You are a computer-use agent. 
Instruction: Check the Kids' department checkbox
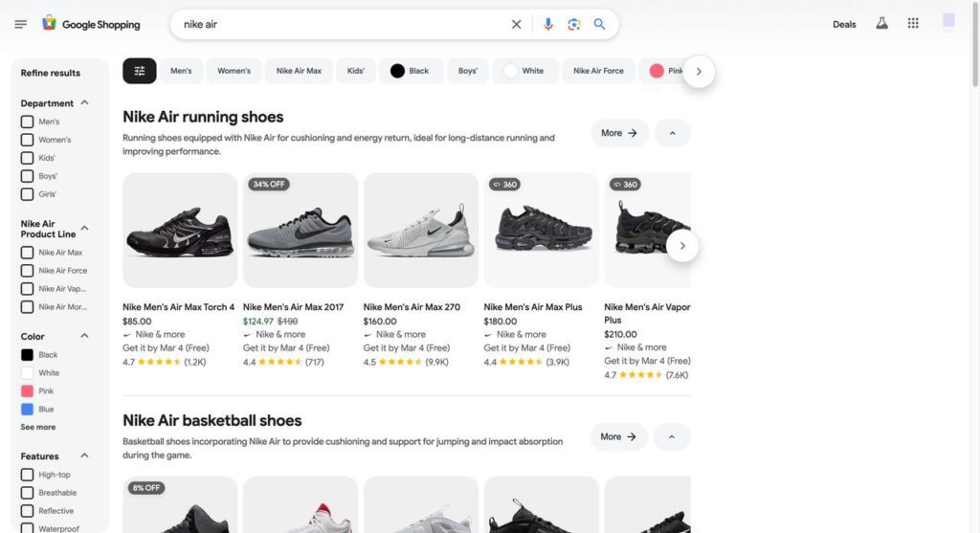click(28, 158)
